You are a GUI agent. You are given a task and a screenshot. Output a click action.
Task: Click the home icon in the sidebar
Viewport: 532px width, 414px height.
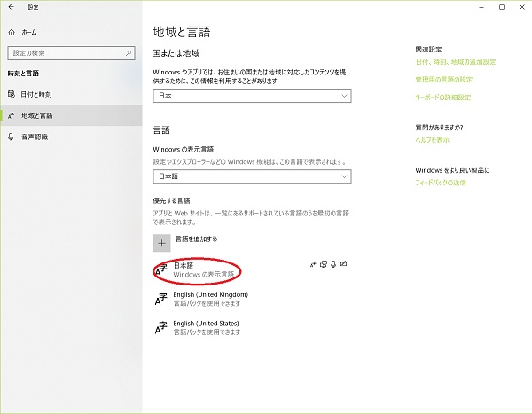point(12,32)
